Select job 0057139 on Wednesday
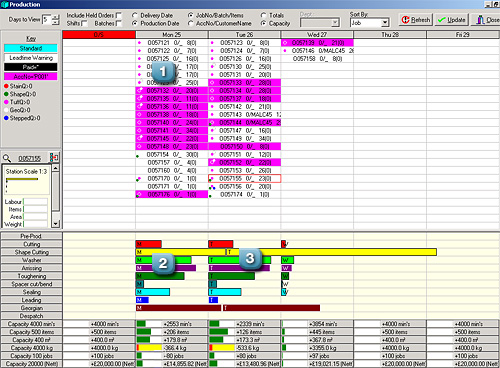The height and width of the screenshot is (368, 500). click(x=317, y=43)
